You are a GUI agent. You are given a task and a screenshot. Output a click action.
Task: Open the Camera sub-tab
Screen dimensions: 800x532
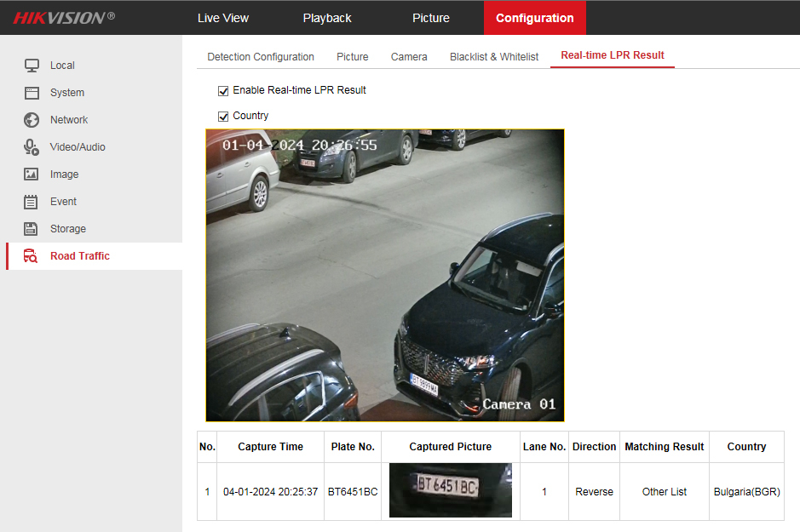(x=409, y=57)
